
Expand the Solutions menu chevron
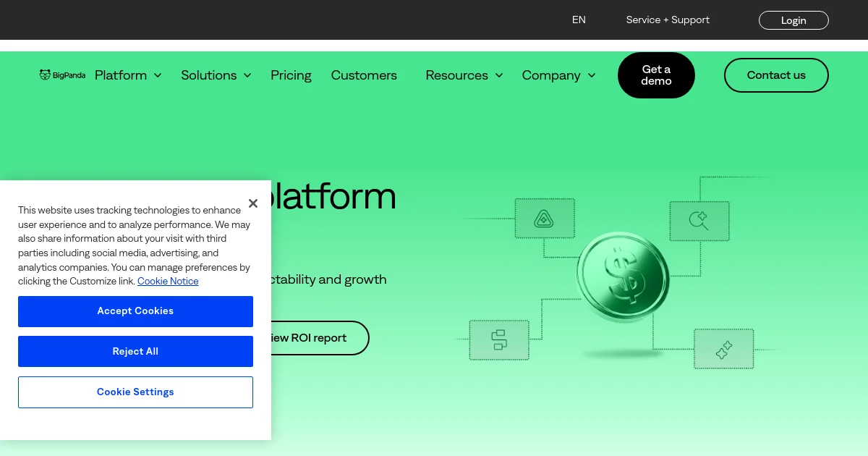pyautogui.click(x=247, y=75)
